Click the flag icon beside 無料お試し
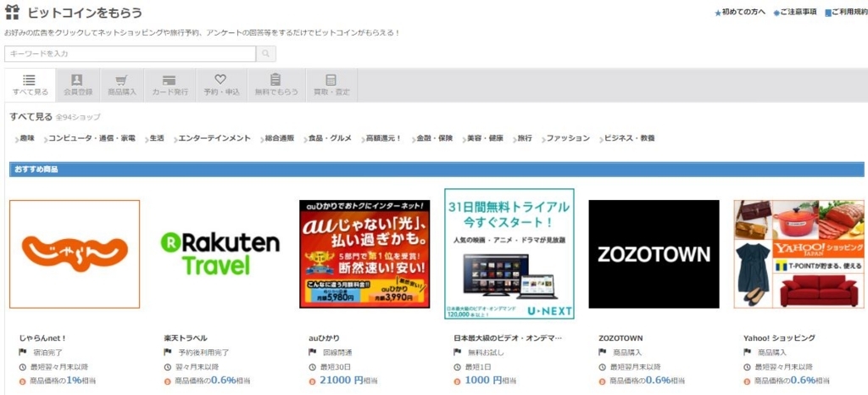Image resolution: width=868 pixels, height=395 pixels. point(457,352)
